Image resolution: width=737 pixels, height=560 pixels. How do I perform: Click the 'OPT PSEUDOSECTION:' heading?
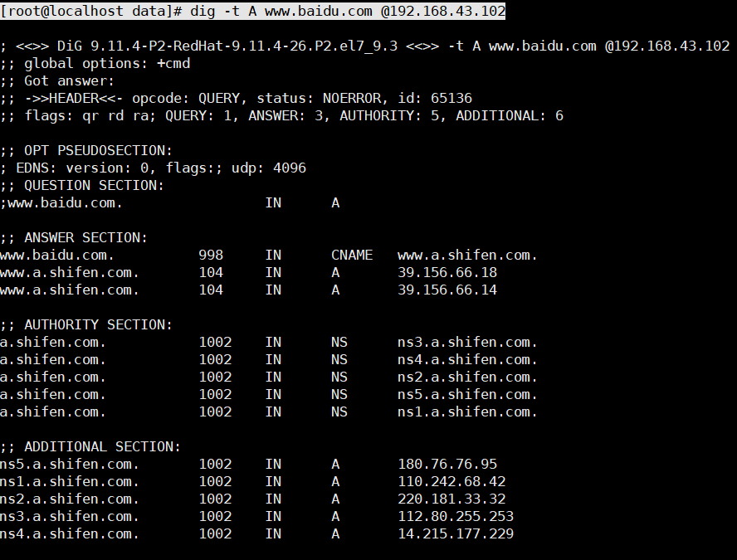tap(98, 150)
